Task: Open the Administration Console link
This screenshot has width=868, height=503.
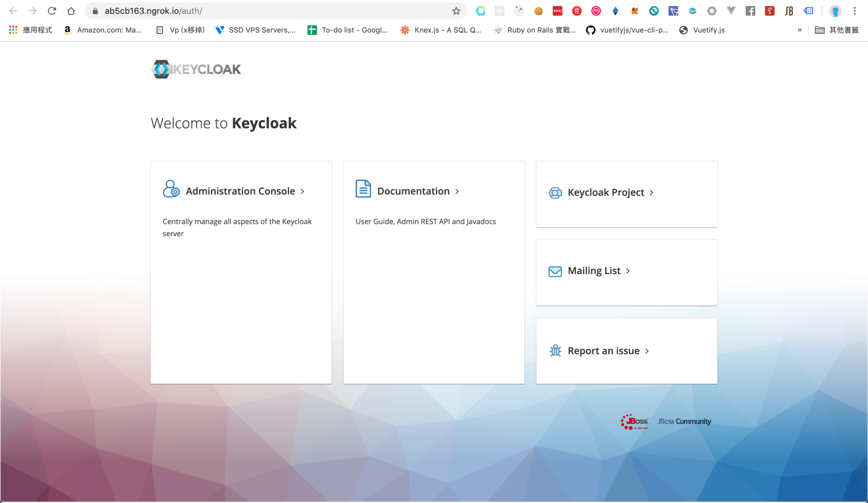Action: (x=240, y=191)
